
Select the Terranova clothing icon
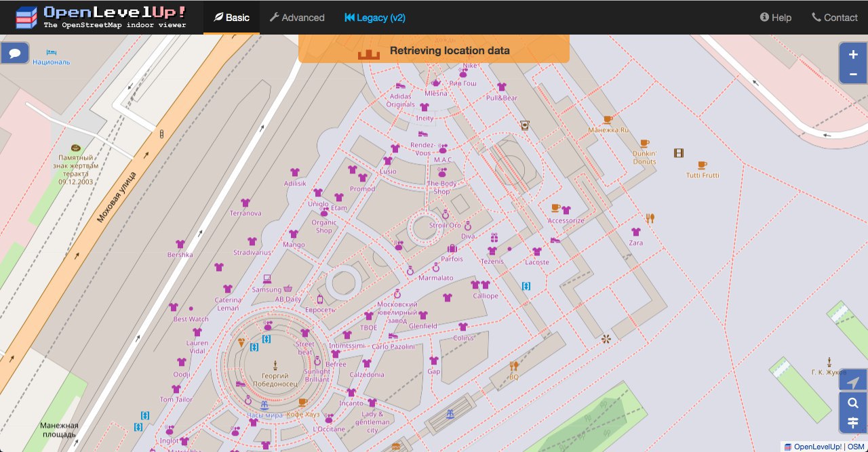click(x=245, y=203)
